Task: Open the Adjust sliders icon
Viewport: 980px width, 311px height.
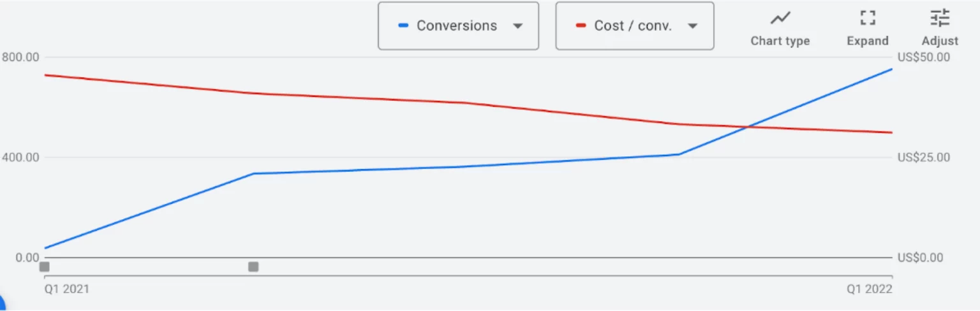Action: click(x=940, y=18)
